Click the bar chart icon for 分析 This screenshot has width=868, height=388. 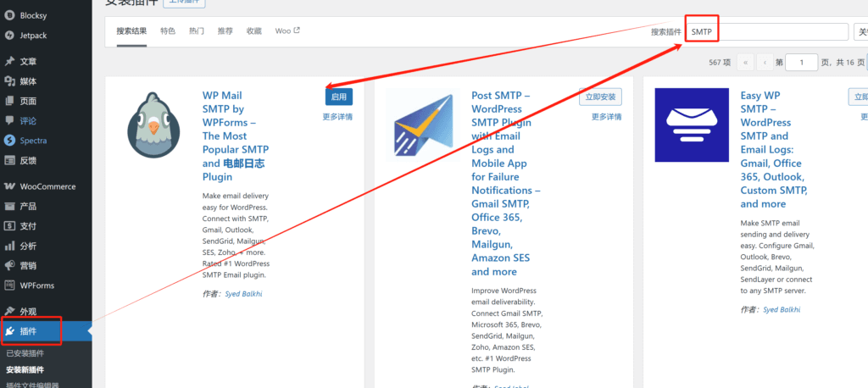point(9,246)
